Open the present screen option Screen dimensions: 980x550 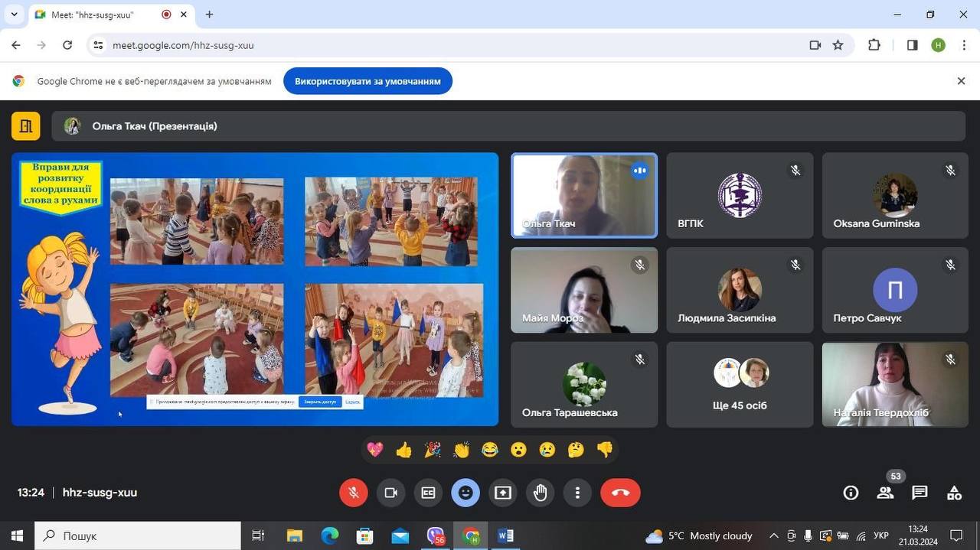[503, 493]
